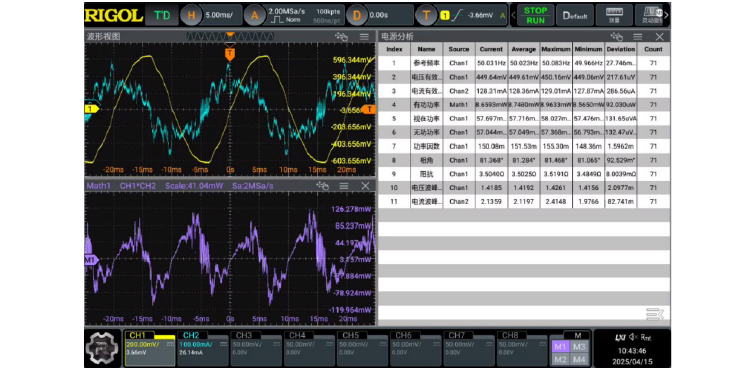Click the Name column header
Viewport: 755px width, 370px height.
427,49
